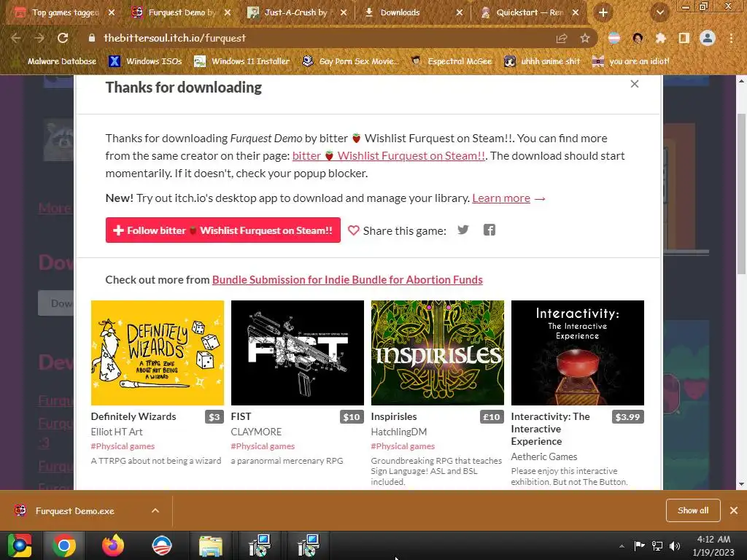Click the avatar extension icon in toolbar
Viewport: 747px width, 560px height.
click(x=638, y=38)
